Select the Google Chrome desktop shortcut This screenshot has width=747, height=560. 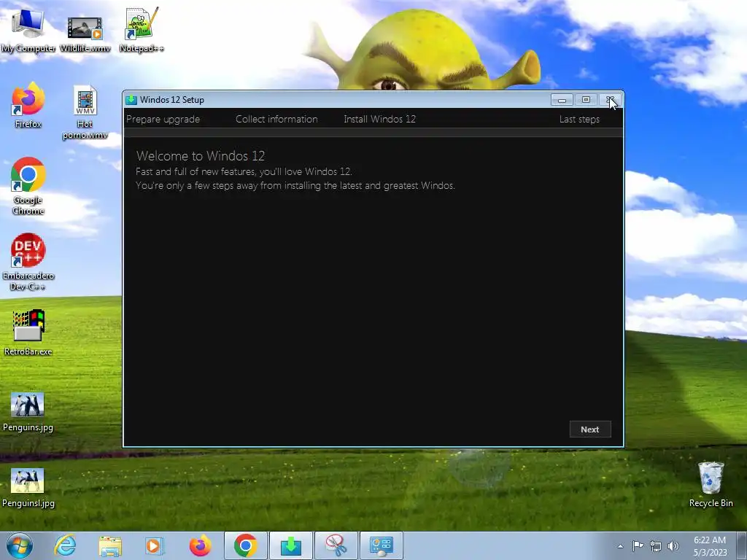point(28,186)
